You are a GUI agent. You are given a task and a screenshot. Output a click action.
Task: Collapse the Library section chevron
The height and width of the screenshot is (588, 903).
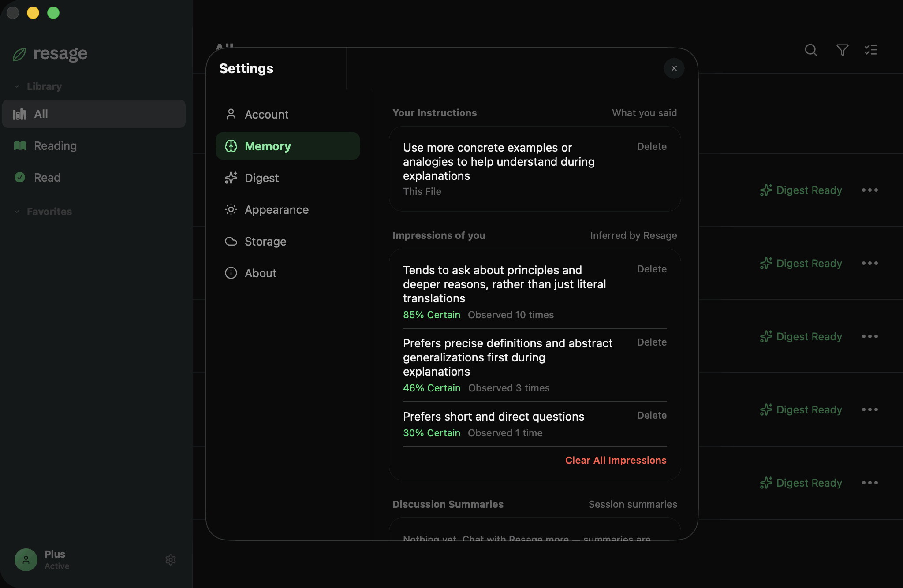(17, 86)
